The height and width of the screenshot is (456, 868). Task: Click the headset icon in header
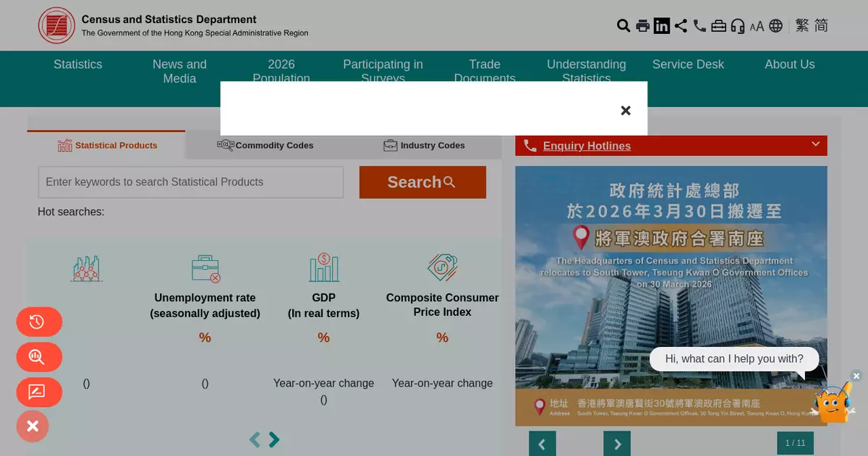[x=738, y=26]
